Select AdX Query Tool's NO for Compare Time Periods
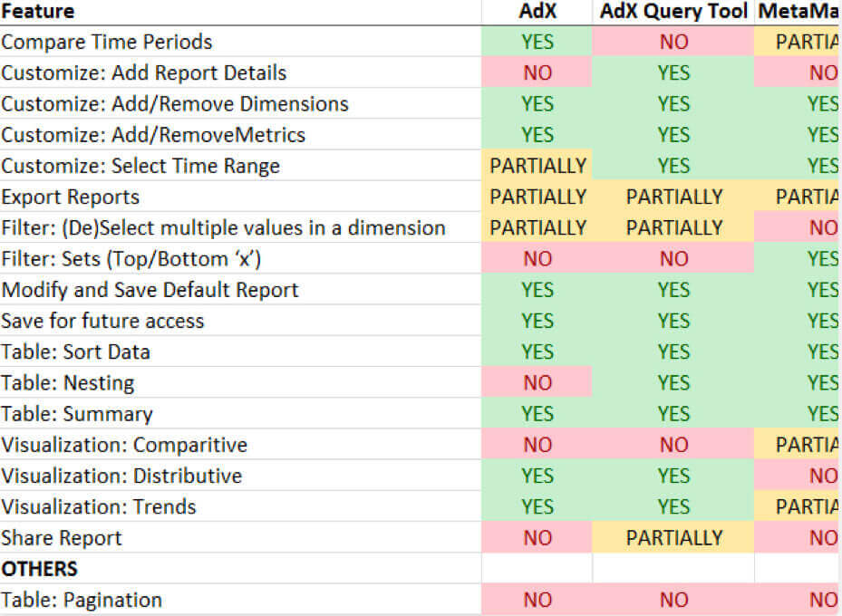Image resolution: width=842 pixels, height=616 pixels. point(673,42)
